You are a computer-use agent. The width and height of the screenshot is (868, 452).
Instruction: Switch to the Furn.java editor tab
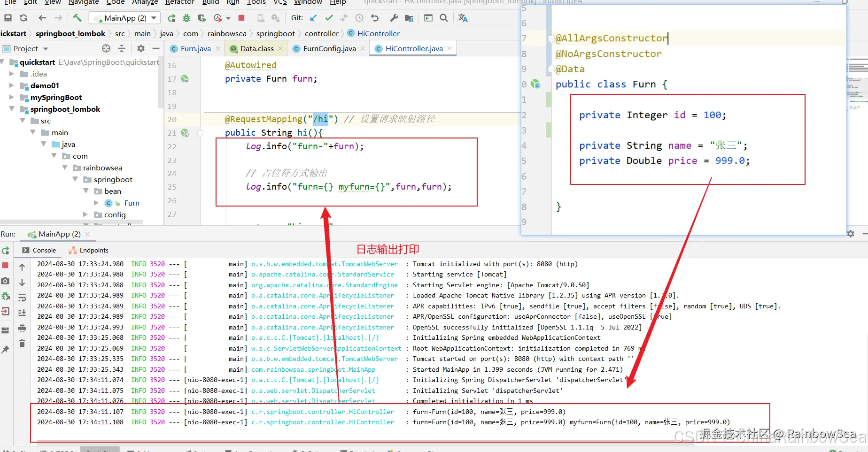pos(195,48)
